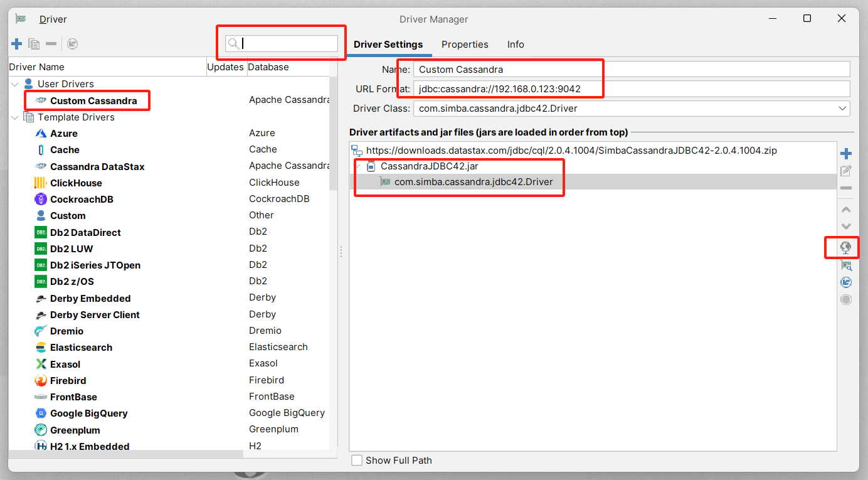Select the Db2 iSeries JTOpen driver
Image resolution: width=868 pixels, height=480 pixels.
coord(95,265)
